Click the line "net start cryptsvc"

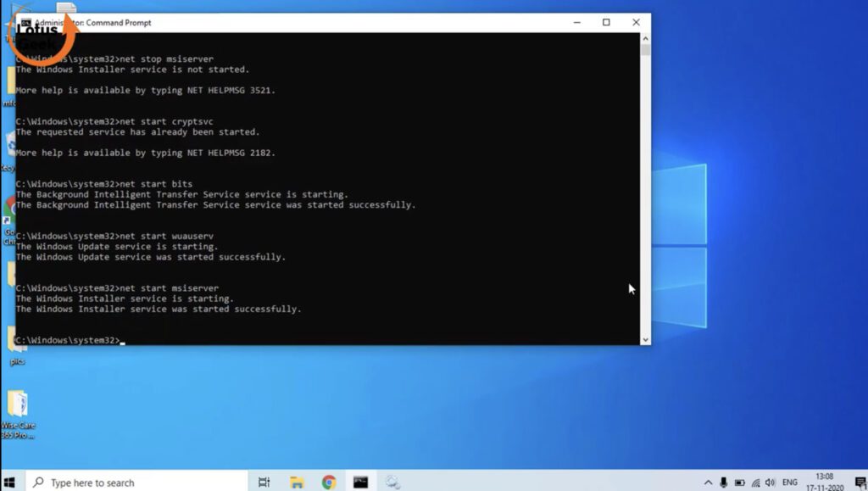coord(114,121)
